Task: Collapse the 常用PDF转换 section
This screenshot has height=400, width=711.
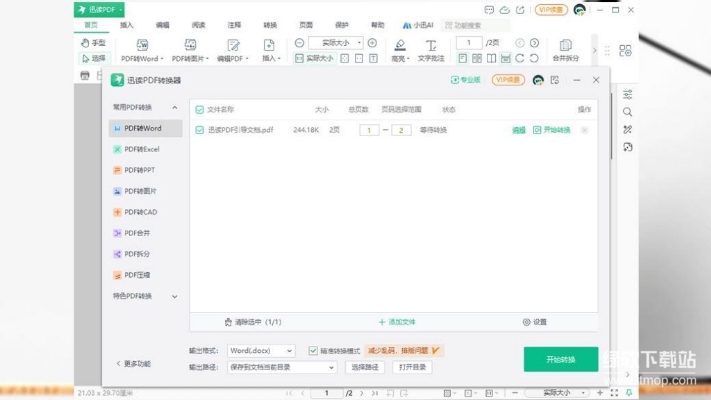Action: point(175,107)
